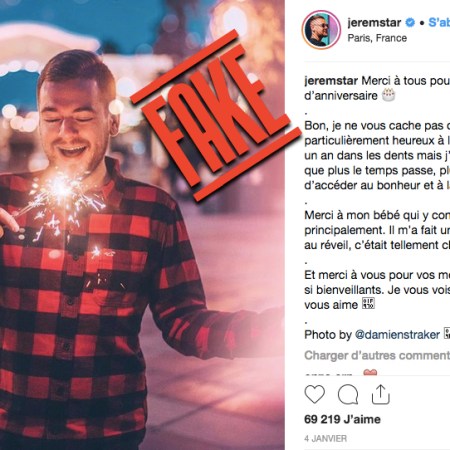This screenshot has width=450, height=450.
Task: Click the emoji after 'vous aime'
Action: point(369,304)
